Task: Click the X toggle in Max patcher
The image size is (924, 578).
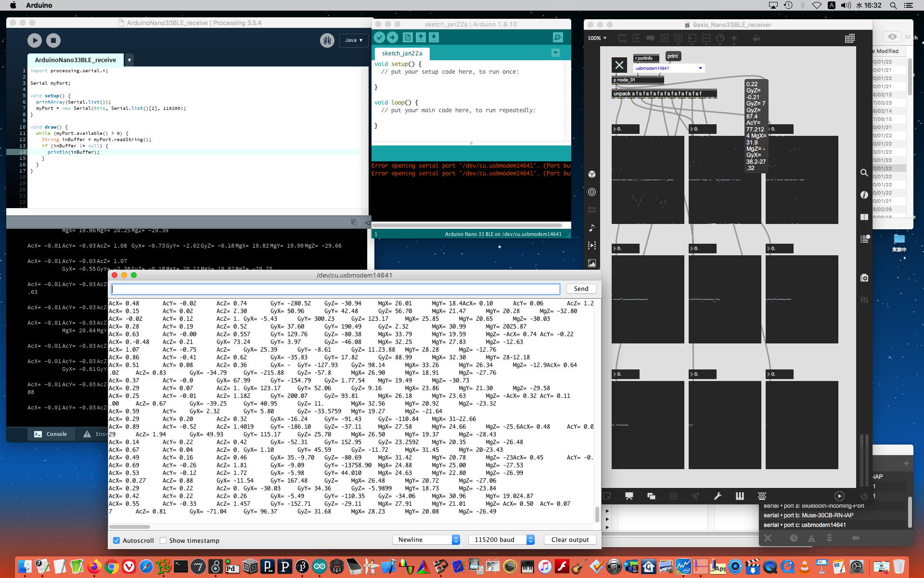Action: [619, 65]
